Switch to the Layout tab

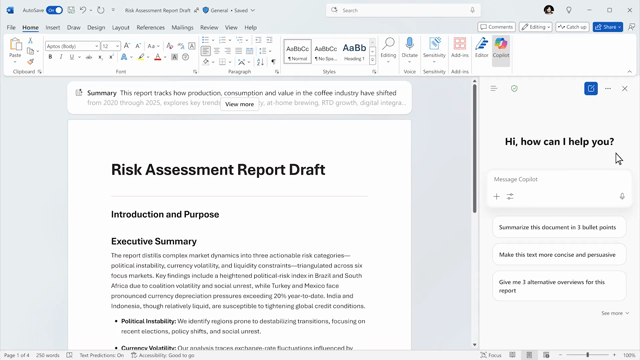coord(120,27)
